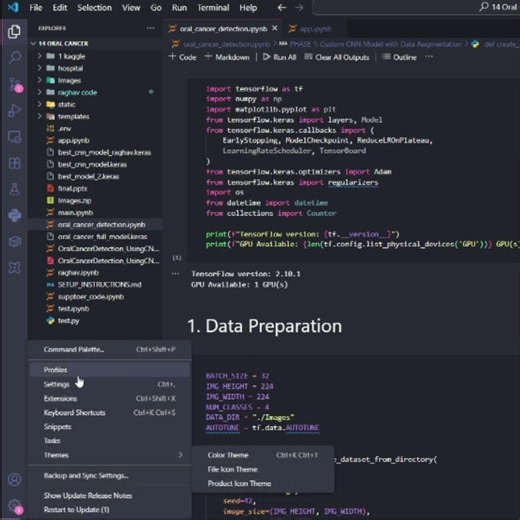Click the Accounts icon in activity bar
Image resolution: width=520 pixels, height=520 pixels.
(14, 479)
